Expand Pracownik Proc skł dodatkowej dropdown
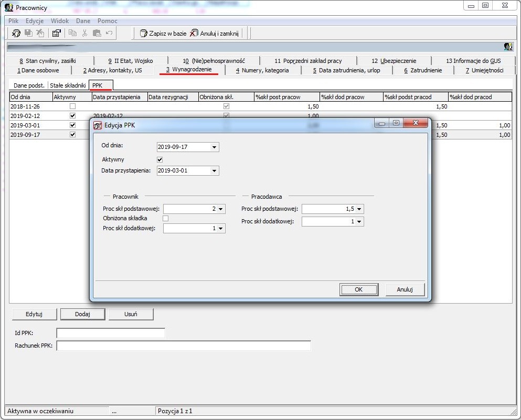Image resolution: width=521 pixels, height=420 pixels. 221,229
